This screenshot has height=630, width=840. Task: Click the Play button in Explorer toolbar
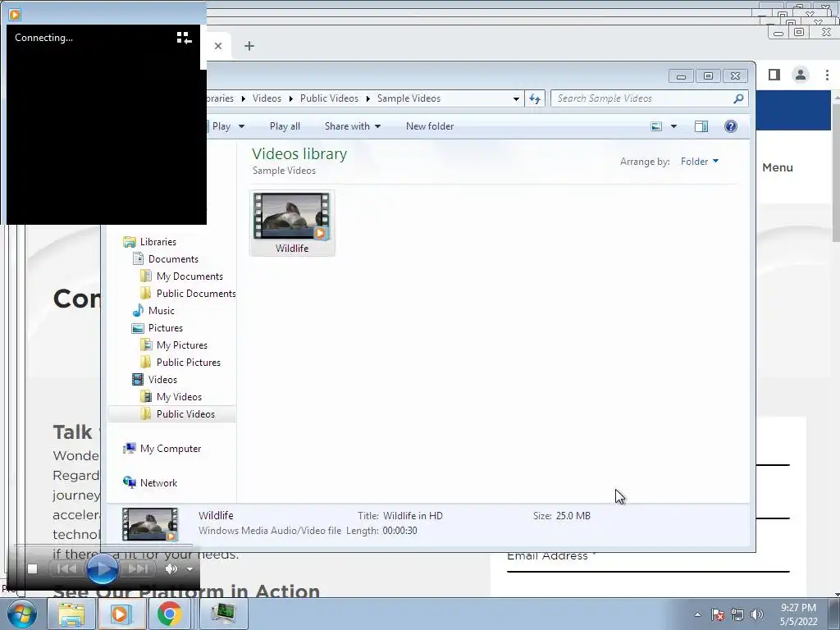point(220,126)
